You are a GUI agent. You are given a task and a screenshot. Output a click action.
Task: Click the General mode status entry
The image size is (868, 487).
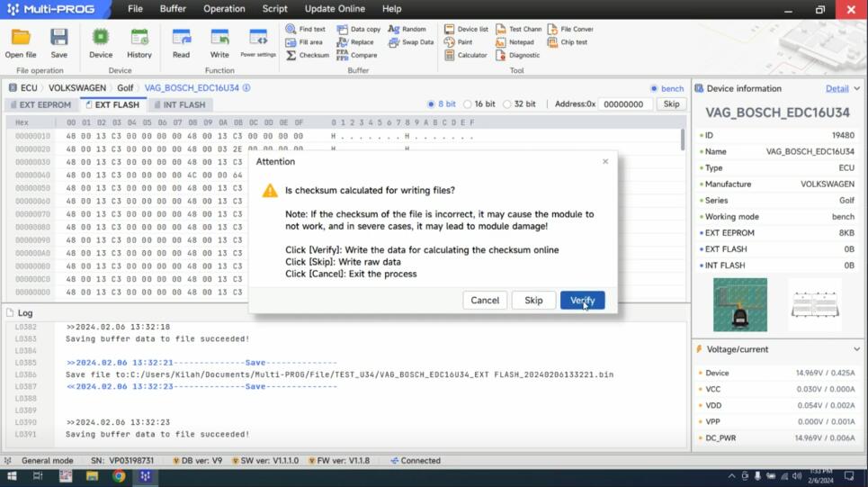(47, 460)
